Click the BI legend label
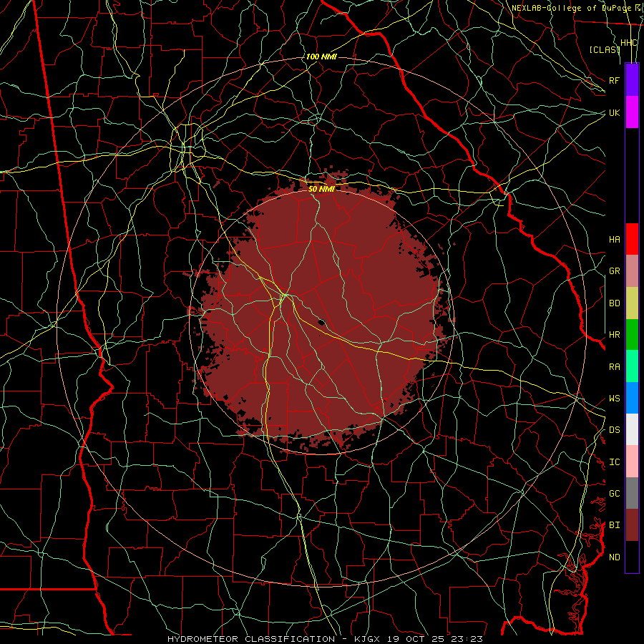 point(615,525)
